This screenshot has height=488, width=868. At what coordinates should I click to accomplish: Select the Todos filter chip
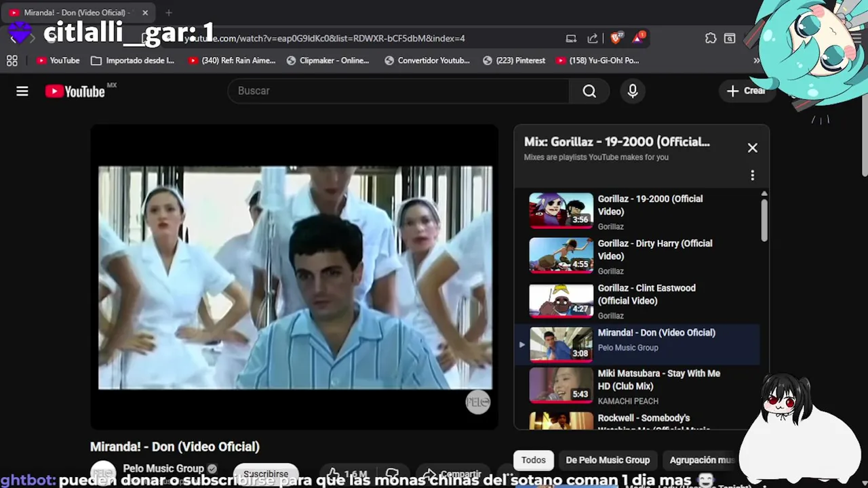pos(533,460)
